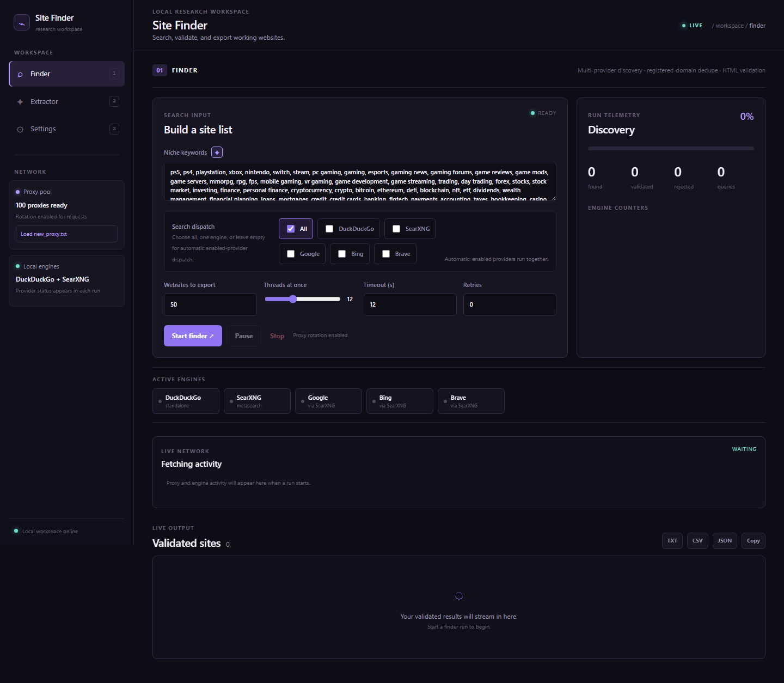This screenshot has height=683, width=784.
Task: Enable the SearXNG engine checkbox
Action: (396, 229)
